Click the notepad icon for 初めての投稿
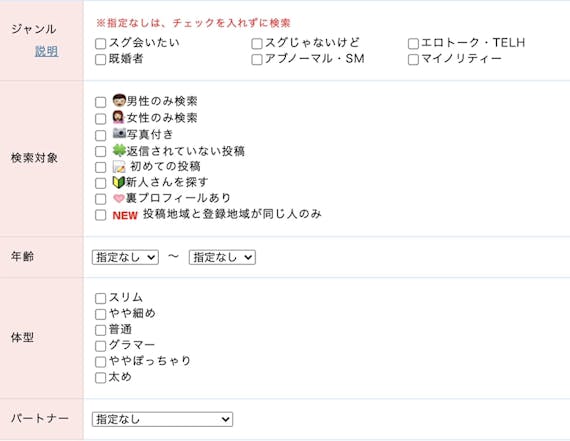The height and width of the screenshot is (441, 570). click(119, 167)
